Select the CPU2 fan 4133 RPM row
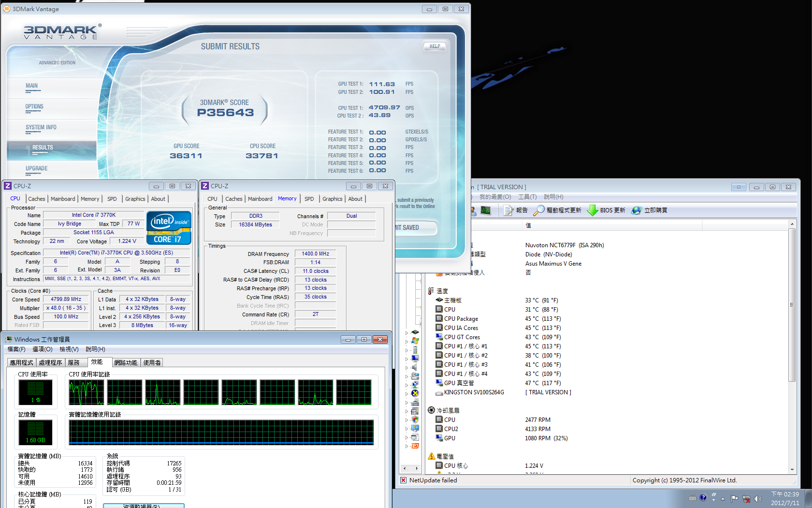This screenshot has height=508, width=812. coord(493,429)
